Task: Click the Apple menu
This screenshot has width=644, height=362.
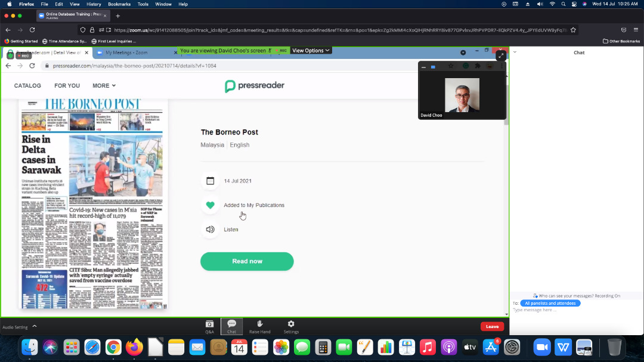Action: pyautogui.click(x=10, y=4)
